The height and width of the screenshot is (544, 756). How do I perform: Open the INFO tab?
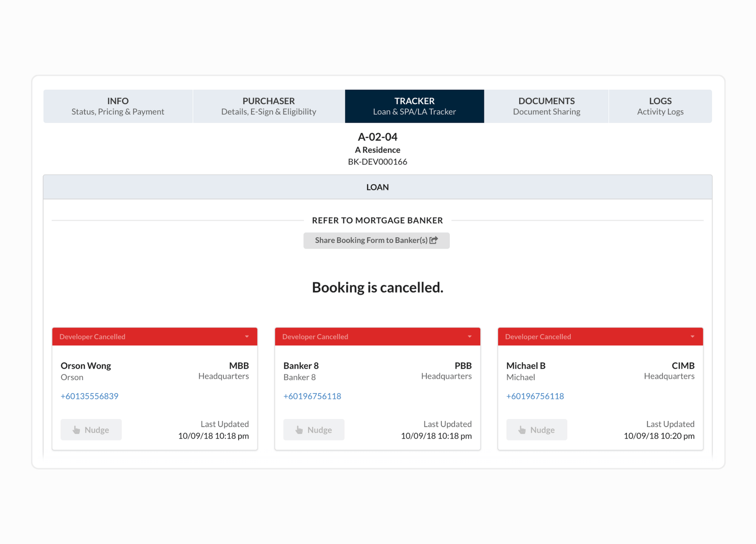(118, 106)
